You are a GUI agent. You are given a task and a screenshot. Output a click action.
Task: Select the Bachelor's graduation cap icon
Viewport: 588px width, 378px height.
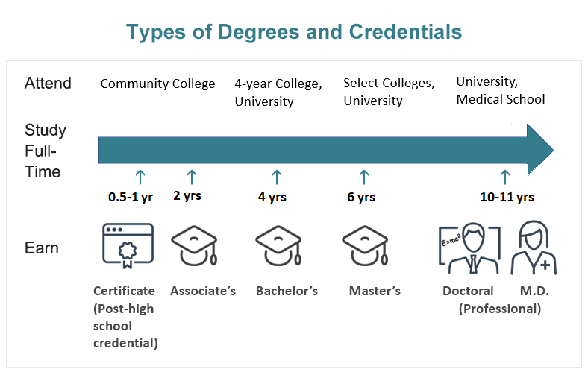[278, 246]
